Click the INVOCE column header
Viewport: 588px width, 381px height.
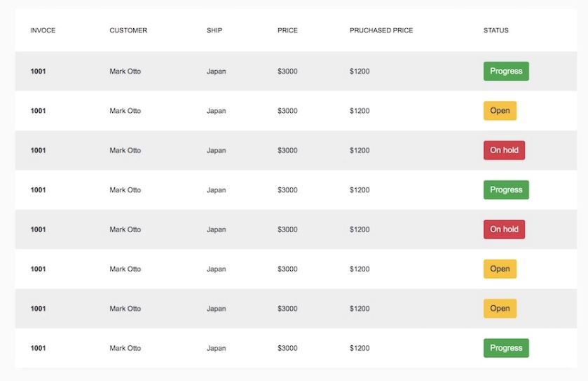[x=43, y=31]
